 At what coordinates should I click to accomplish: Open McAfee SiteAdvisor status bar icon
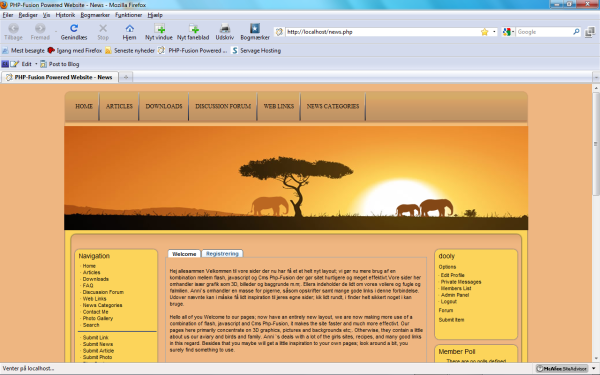[562, 368]
